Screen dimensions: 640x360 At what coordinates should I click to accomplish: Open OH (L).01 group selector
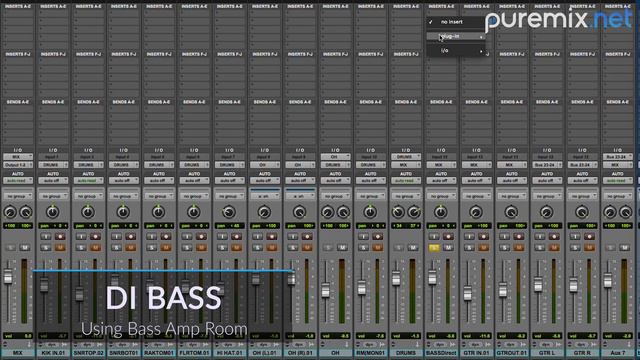point(265,196)
